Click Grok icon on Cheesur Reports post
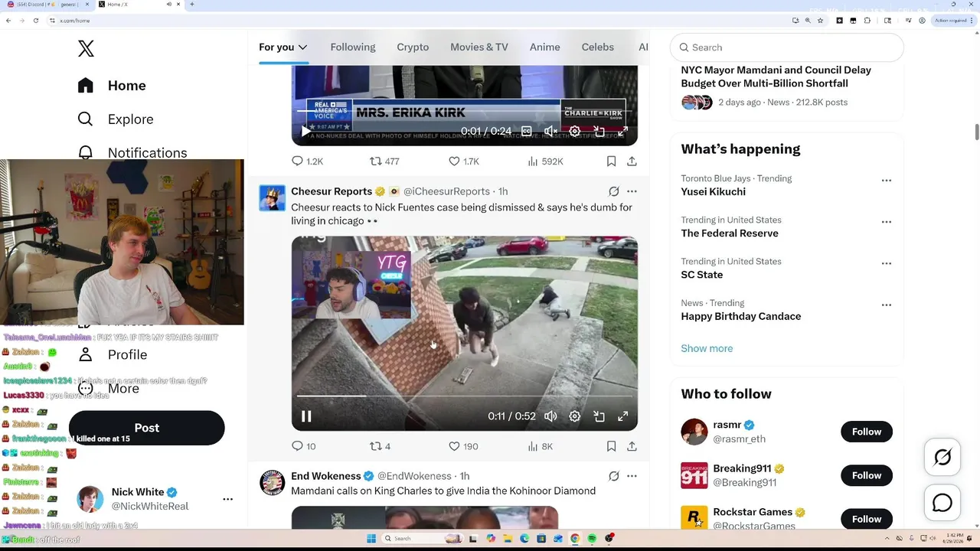This screenshot has width=980, height=551. point(614,191)
